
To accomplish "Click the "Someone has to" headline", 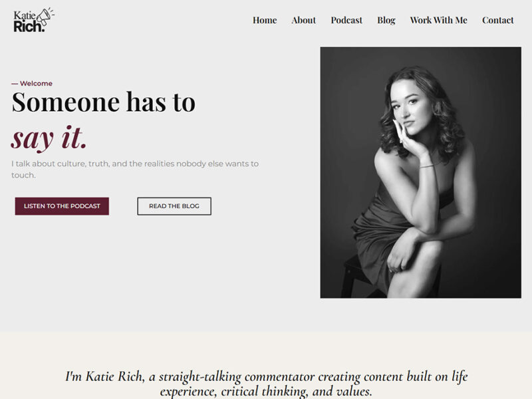I will [104, 102].
